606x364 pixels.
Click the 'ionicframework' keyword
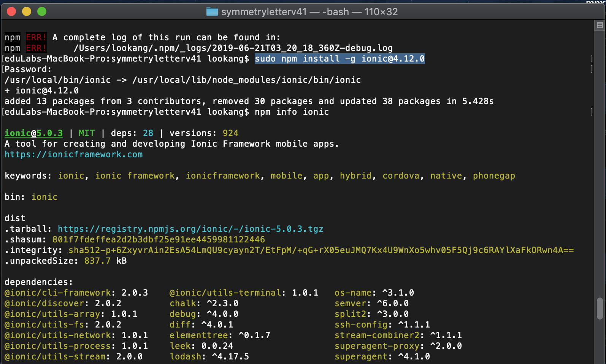coord(223,176)
